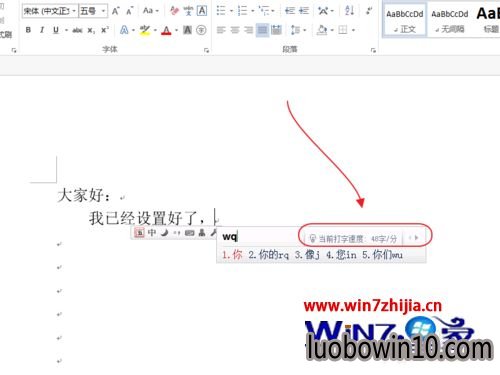Toggle Underline formatting

coord(56,30)
